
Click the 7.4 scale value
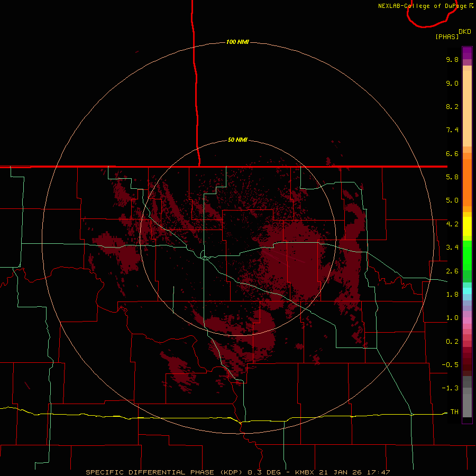click(452, 130)
